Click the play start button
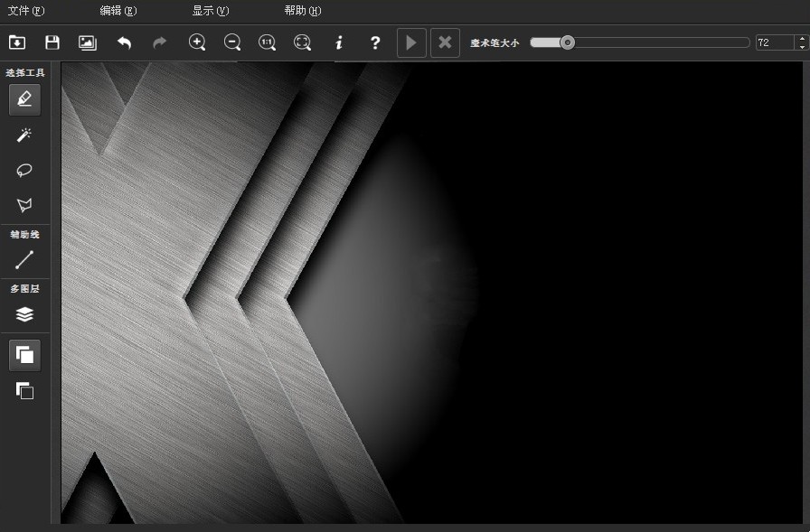Screen dimensions: 810x532 click(x=411, y=42)
